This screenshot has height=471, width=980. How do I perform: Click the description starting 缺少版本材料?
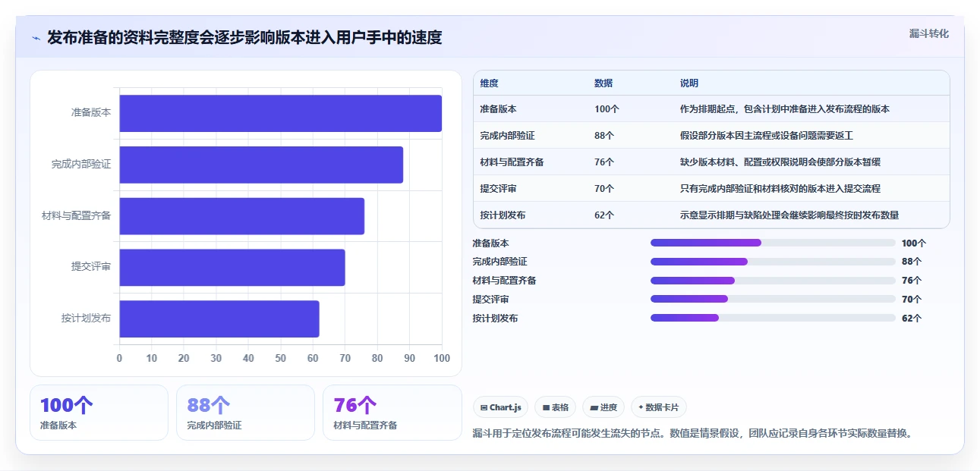pyautogui.click(x=780, y=162)
